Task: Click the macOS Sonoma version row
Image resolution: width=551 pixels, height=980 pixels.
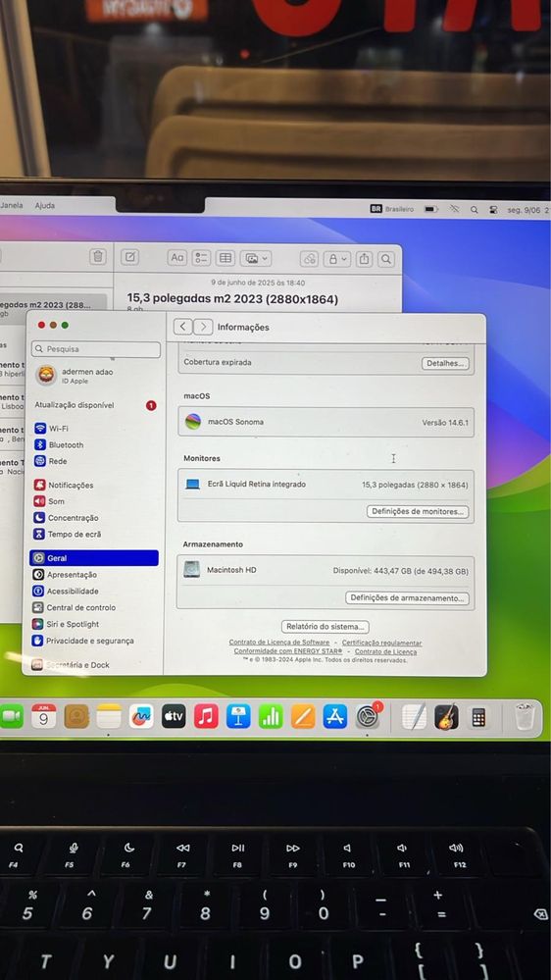Action: click(x=326, y=422)
